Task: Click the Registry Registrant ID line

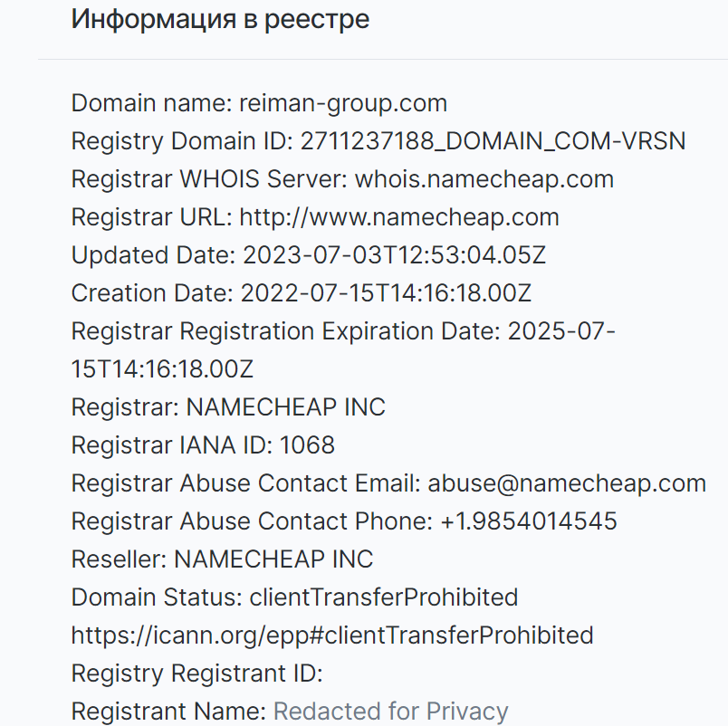Action: pos(196,674)
